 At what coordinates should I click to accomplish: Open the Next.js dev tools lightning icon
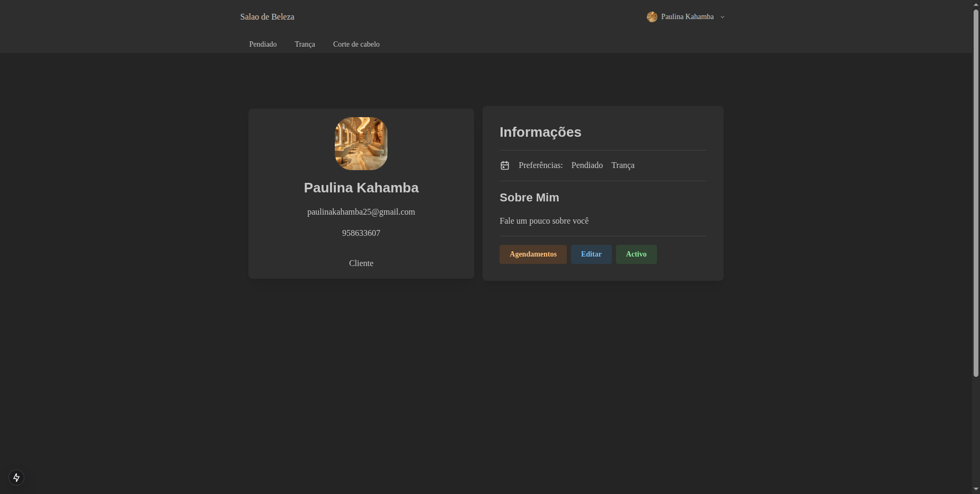[16, 478]
